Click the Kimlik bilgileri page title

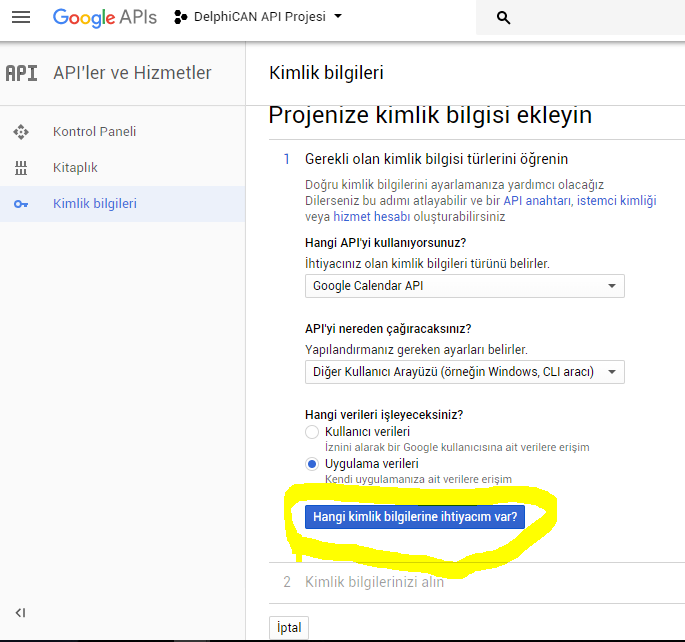[326, 73]
